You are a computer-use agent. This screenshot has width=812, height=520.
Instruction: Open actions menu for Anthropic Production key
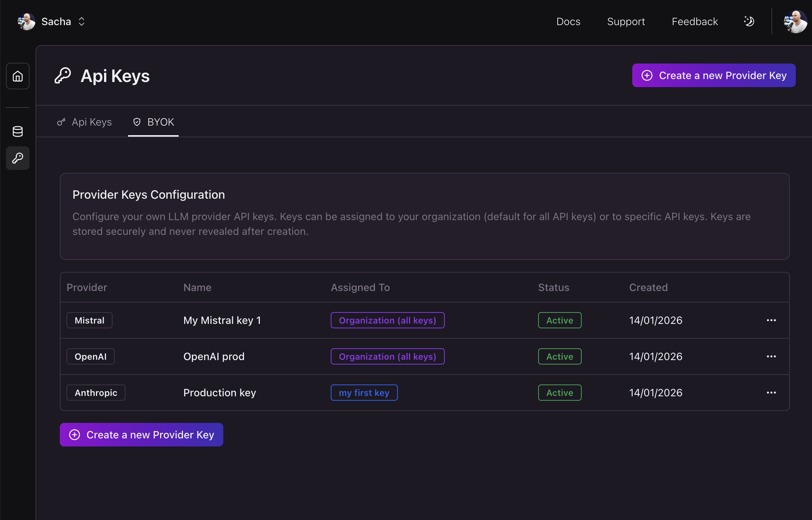[x=771, y=393]
